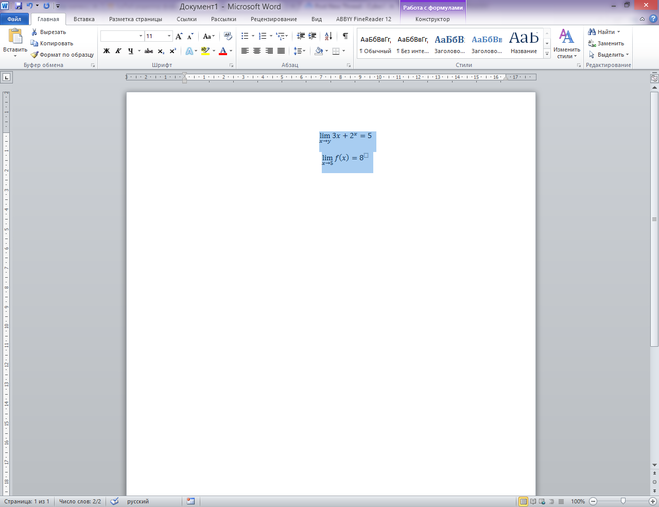Toggle center alignment

(257, 51)
